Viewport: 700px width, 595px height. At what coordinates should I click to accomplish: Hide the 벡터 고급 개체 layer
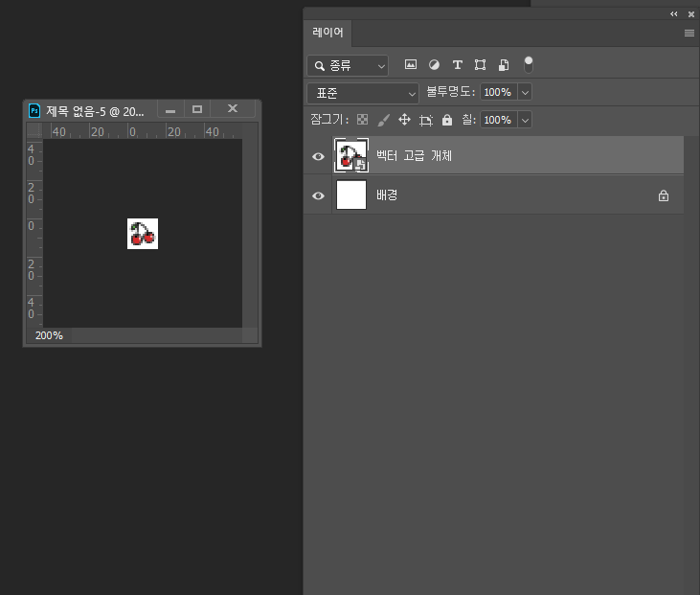[318, 156]
